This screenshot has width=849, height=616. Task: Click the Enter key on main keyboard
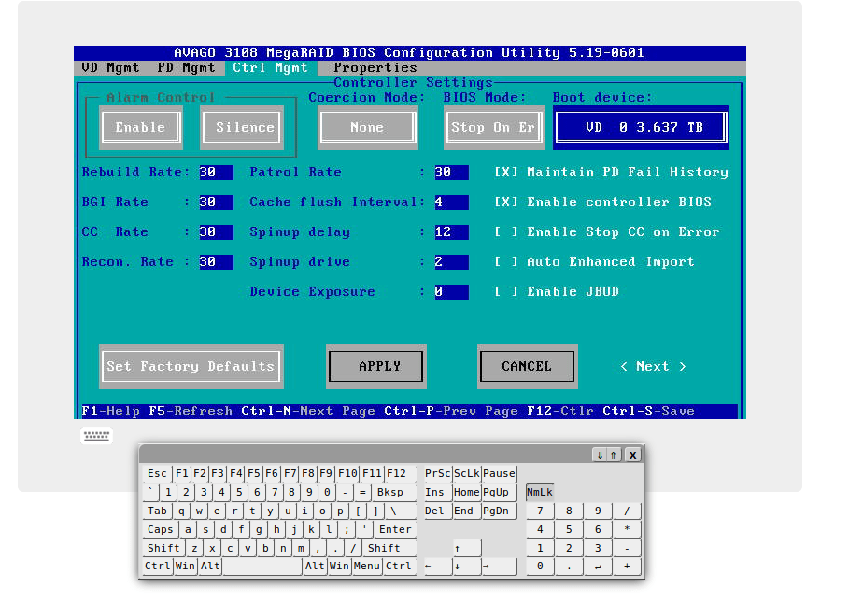(395, 529)
